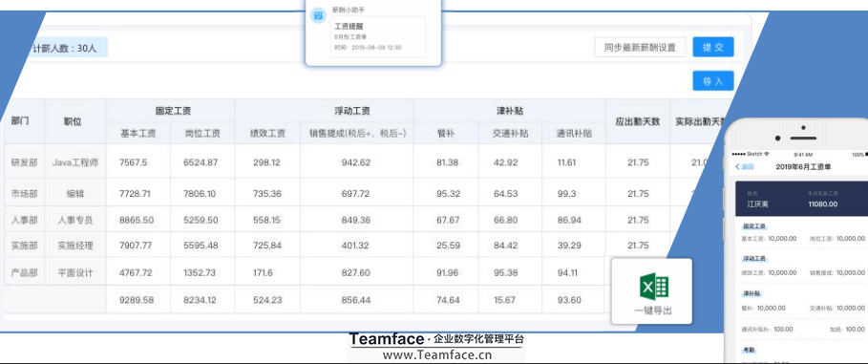
Task: Click the 基本工资 column header
Action: 138,134
